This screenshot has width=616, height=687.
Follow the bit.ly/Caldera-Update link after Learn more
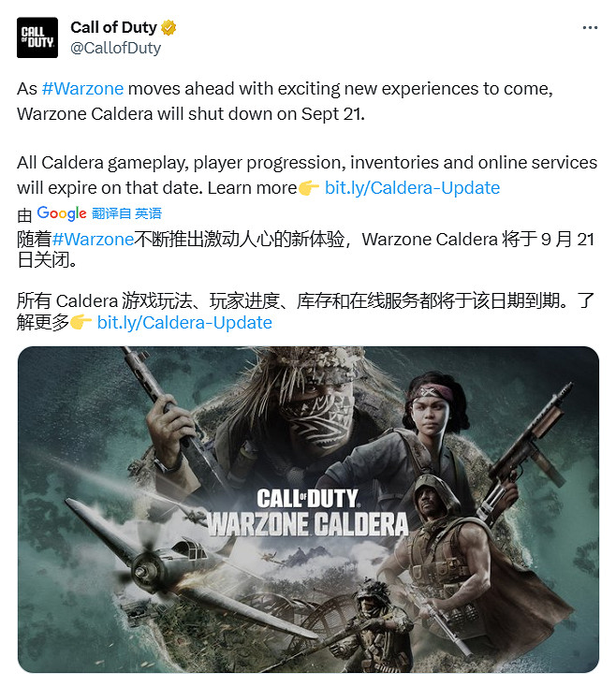click(412, 188)
